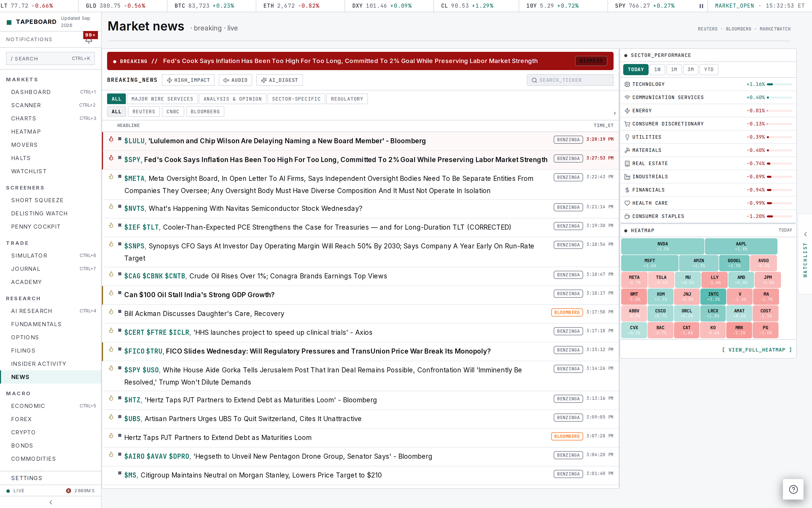Toggle AUDIO alerts on

(x=235, y=80)
